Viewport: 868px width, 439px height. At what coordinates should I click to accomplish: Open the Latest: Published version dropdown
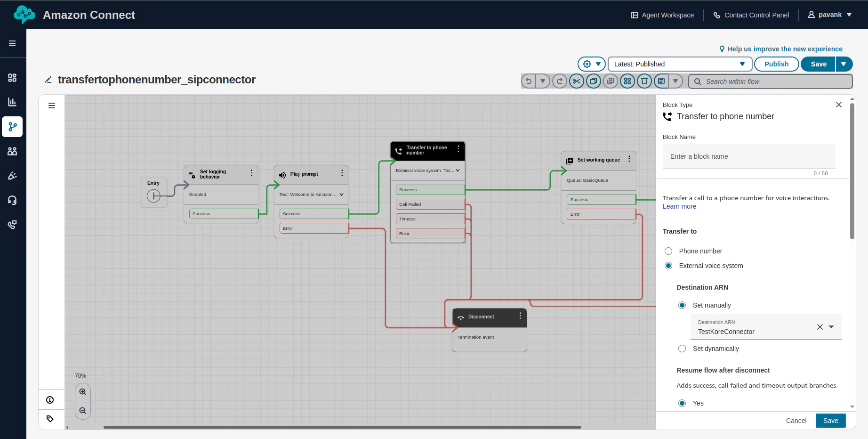741,64
